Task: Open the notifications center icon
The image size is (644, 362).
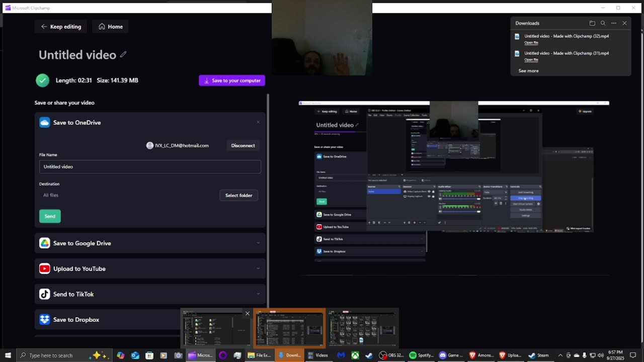Action: click(633, 355)
